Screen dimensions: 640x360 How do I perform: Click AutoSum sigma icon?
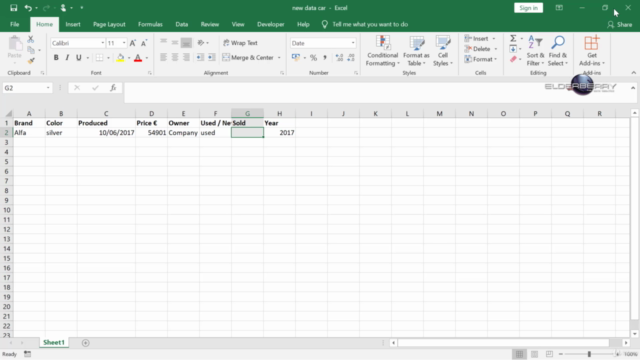point(513,38)
